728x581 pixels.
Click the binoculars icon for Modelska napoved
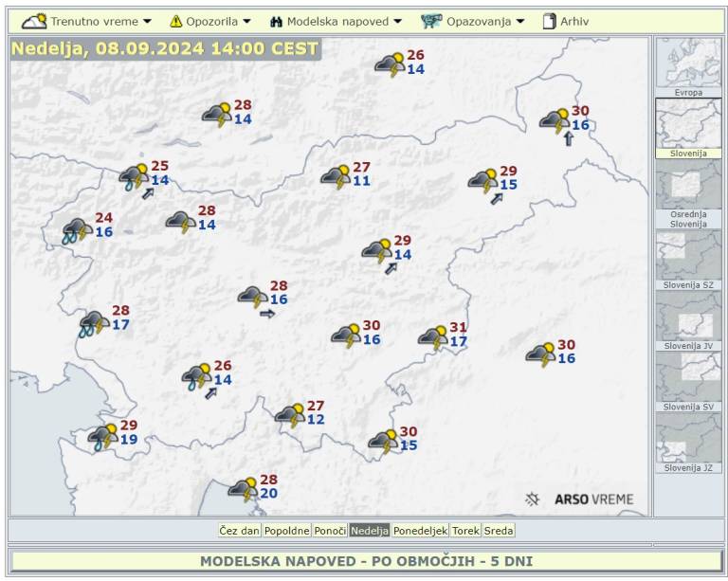[x=276, y=21]
